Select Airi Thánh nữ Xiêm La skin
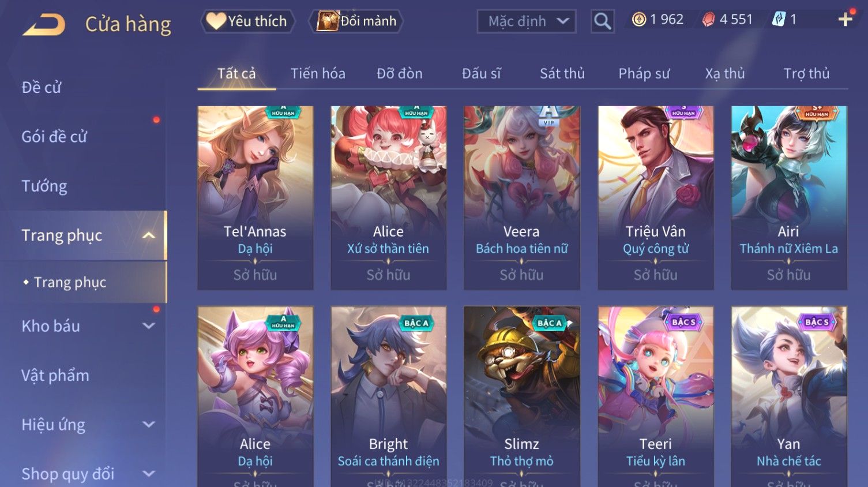The height and width of the screenshot is (487, 868). [788, 197]
